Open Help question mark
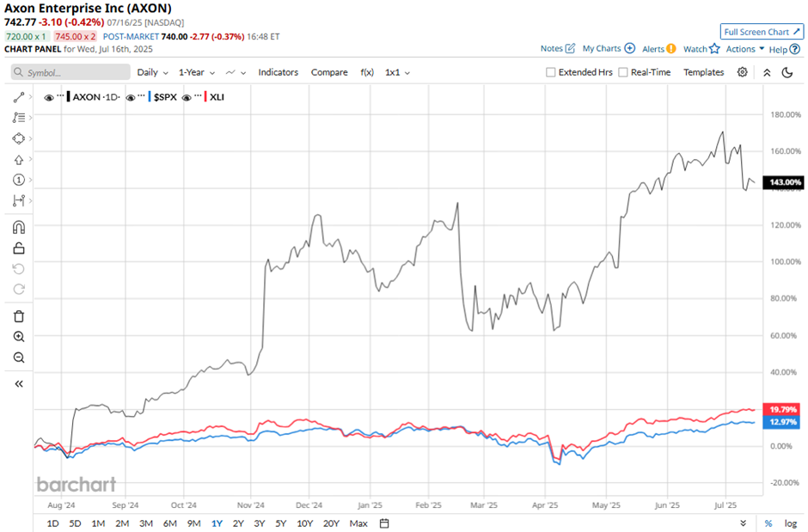 [x=784, y=50]
